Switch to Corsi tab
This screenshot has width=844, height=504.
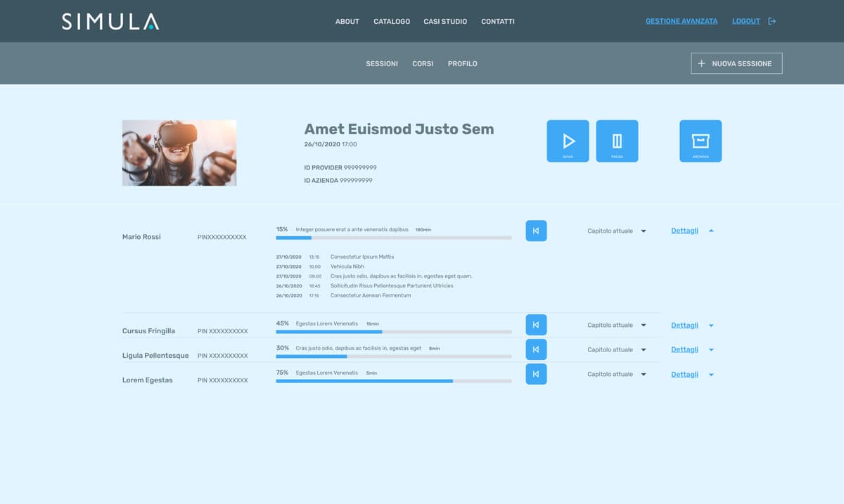pyautogui.click(x=423, y=63)
